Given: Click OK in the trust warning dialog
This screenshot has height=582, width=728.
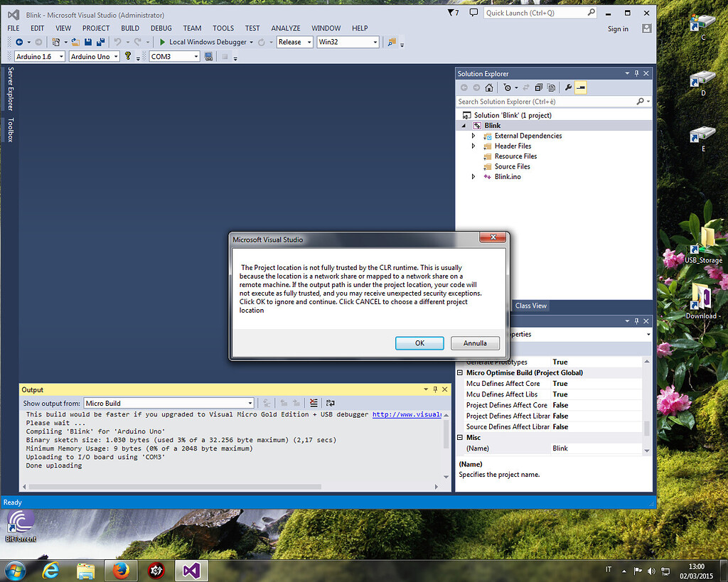Looking at the screenshot, I should coord(419,343).
